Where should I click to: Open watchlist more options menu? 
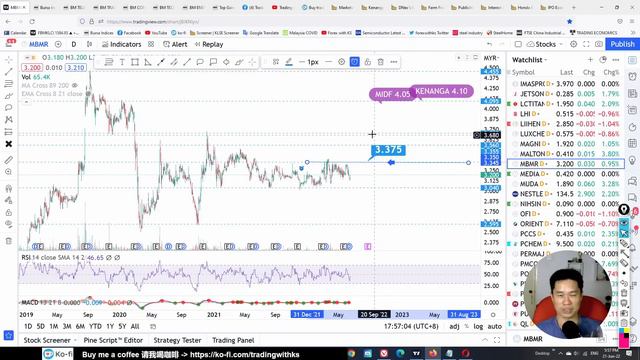click(x=616, y=60)
